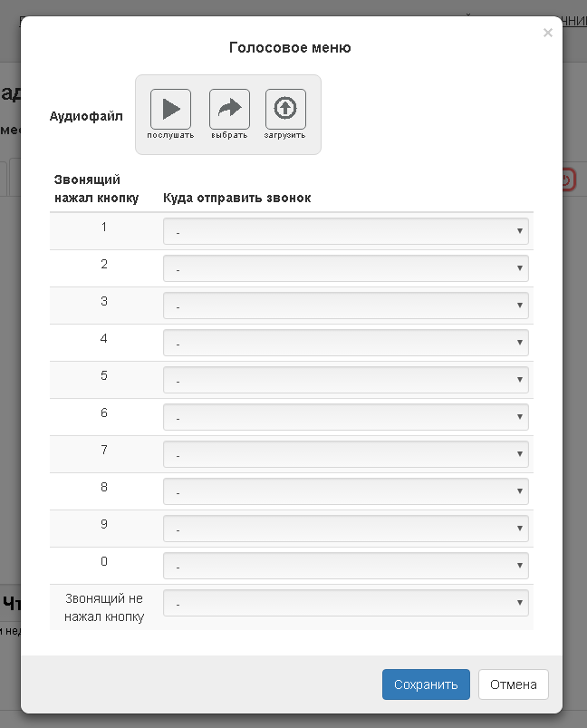
Task: Click the выбрать arrow icon
Action: [229, 110]
